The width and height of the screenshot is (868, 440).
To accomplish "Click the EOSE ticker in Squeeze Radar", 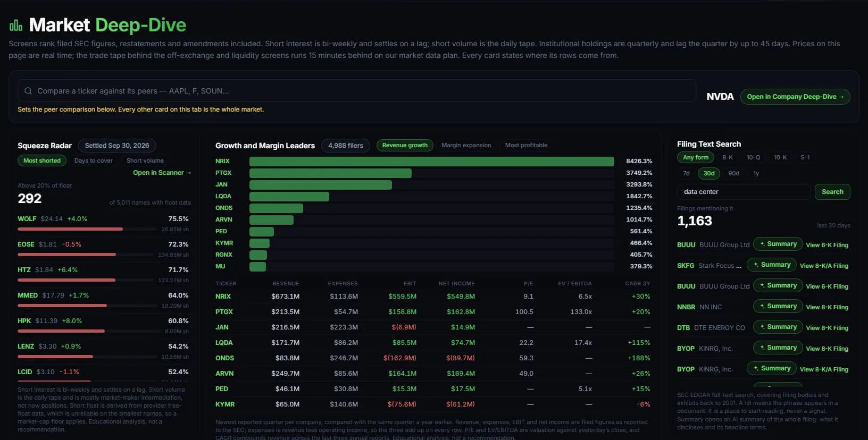I will click(26, 244).
